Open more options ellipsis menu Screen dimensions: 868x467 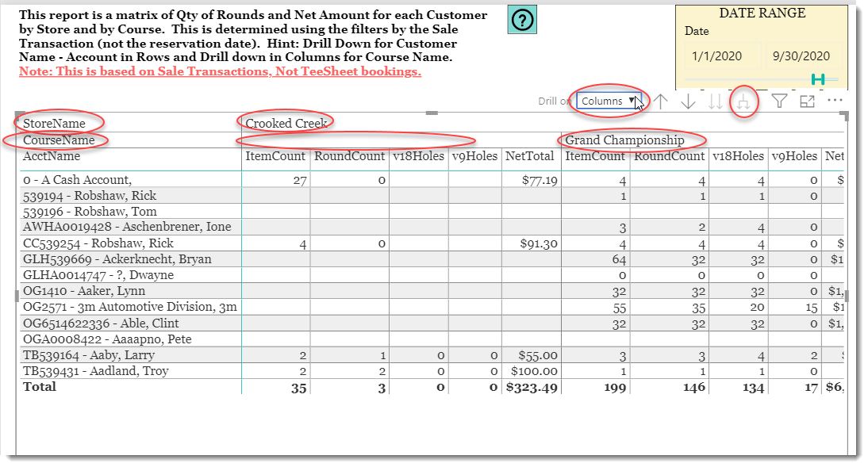(x=835, y=100)
